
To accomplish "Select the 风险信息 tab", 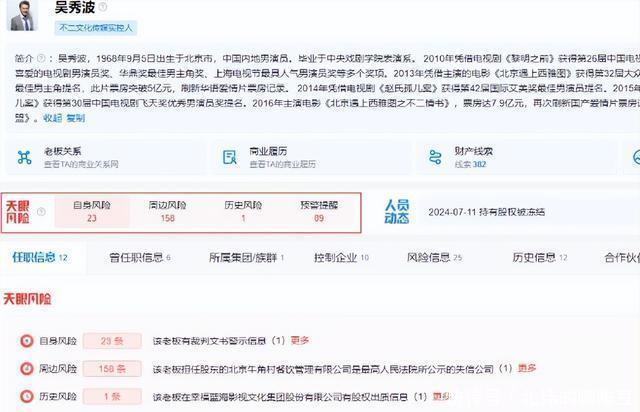I will click(x=432, y=258).
